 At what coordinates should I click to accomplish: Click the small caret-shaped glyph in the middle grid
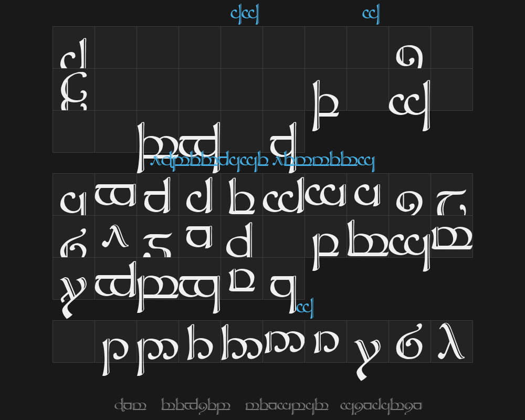coord(115,237)
